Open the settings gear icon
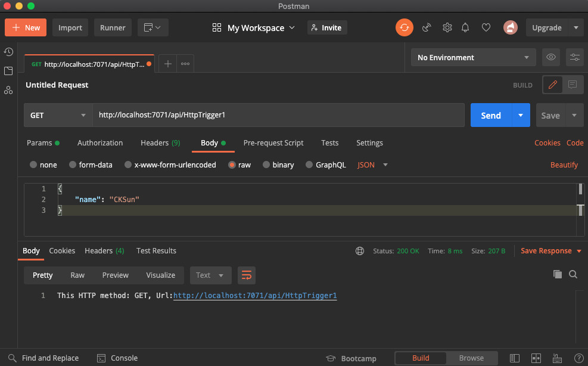The height and width of the screenshot is (366, 588). click(447, 27)
